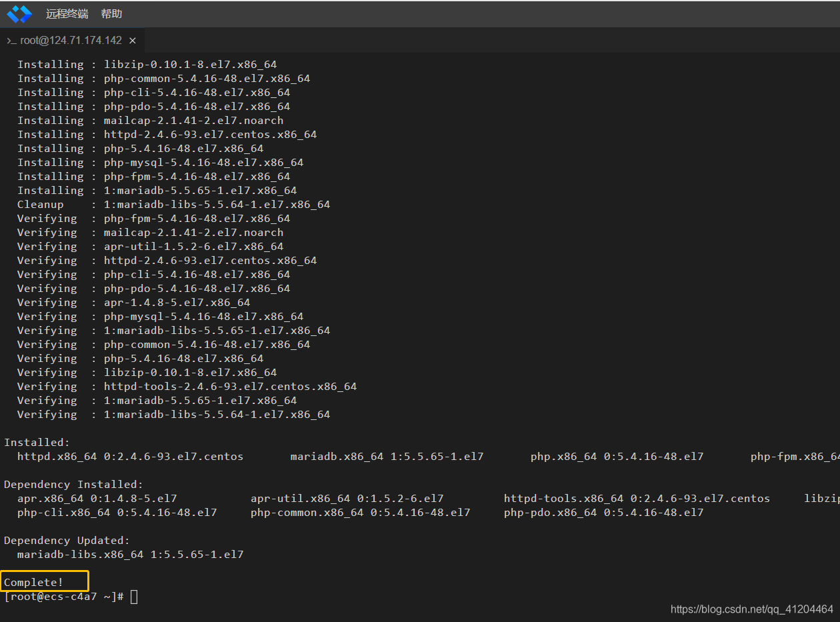Click the 'Installing : mailcap-2.1.41-2.el7.noarch' line
Image resolution: width=840 pixels, height=622 pixels.
click(x=150, y=121)
